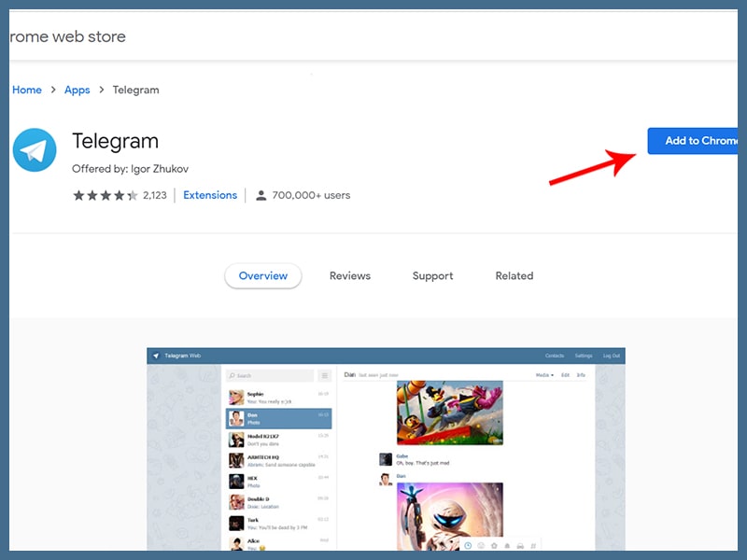Show the Related tab
The width and height of the screenshot is (747, 560).
[x=514, y=275]
